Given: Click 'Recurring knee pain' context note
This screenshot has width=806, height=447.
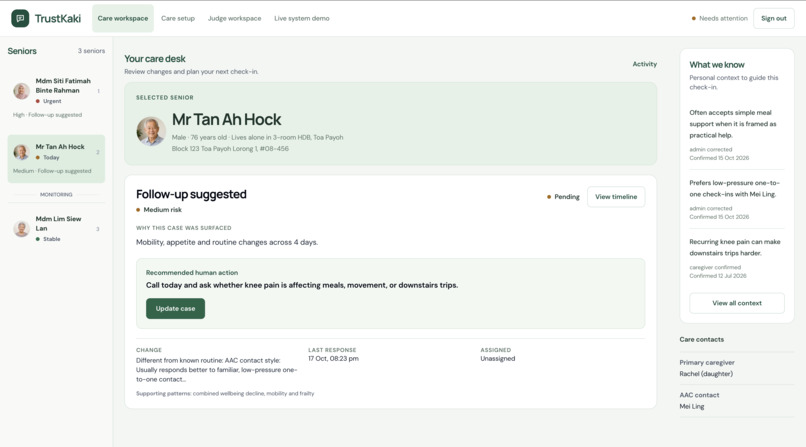Looking at the screenshot, I should point(735,248).
